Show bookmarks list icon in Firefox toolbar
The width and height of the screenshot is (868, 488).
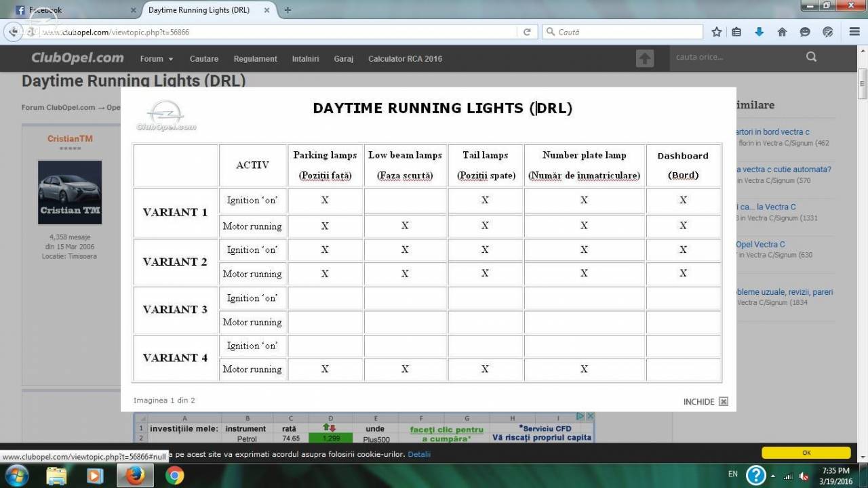[736, 32]
